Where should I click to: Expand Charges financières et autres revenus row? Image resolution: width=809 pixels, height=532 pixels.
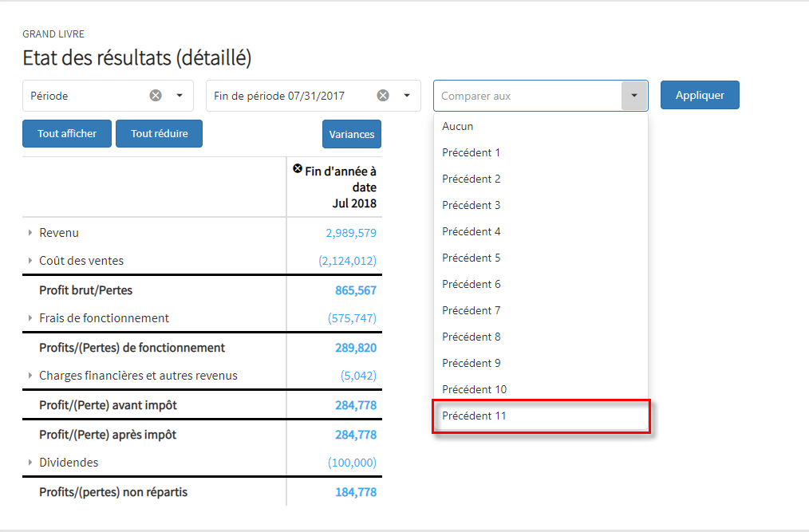pos(30,376)
